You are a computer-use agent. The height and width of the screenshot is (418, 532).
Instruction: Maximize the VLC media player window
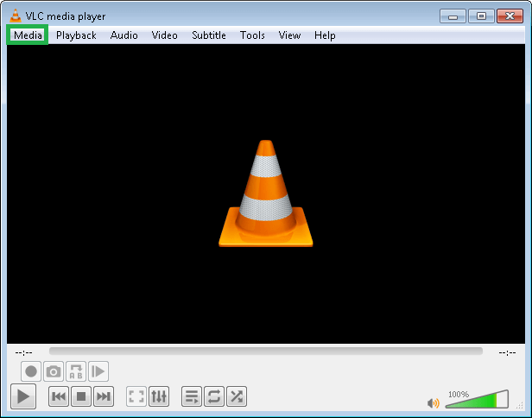[481, 16]
